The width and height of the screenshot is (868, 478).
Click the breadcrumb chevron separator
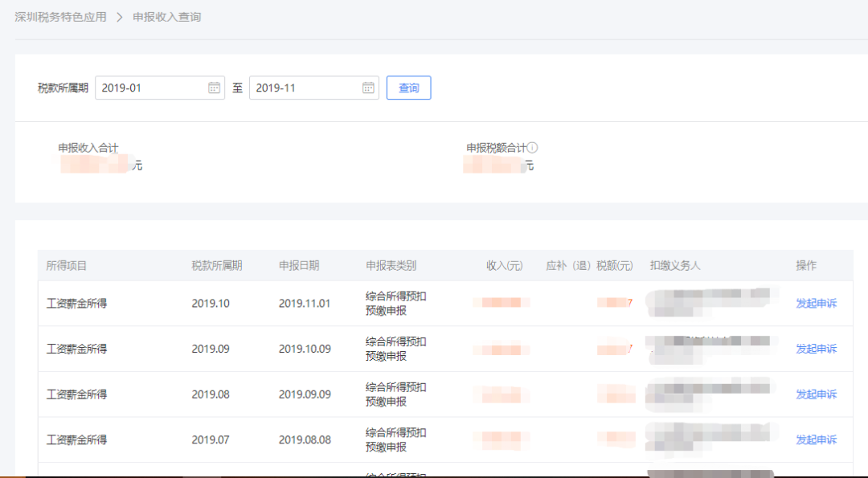point(119,17)
